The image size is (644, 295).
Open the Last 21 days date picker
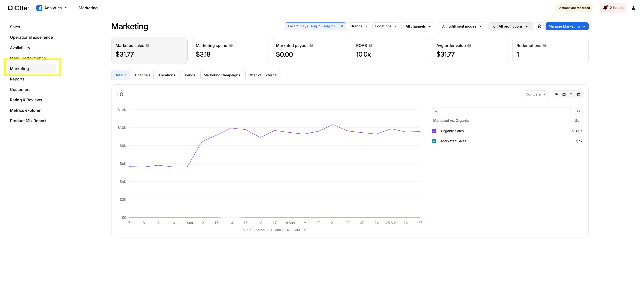click(312, 26)
